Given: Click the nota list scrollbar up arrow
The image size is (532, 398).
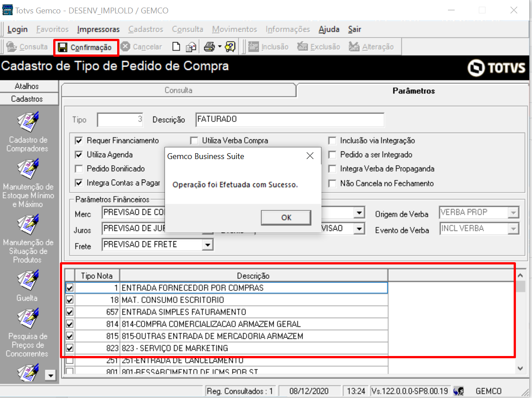Looking at the screenshot, I should (520, 276).
